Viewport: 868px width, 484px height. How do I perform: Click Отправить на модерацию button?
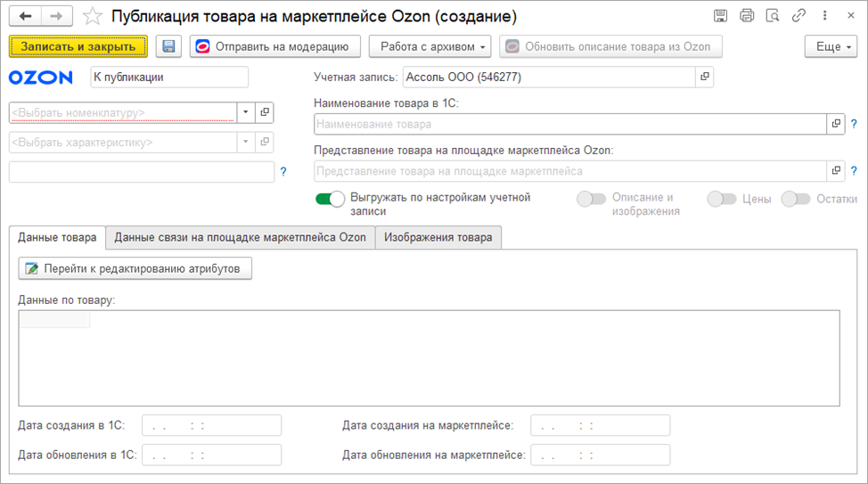tap(274, 46)
